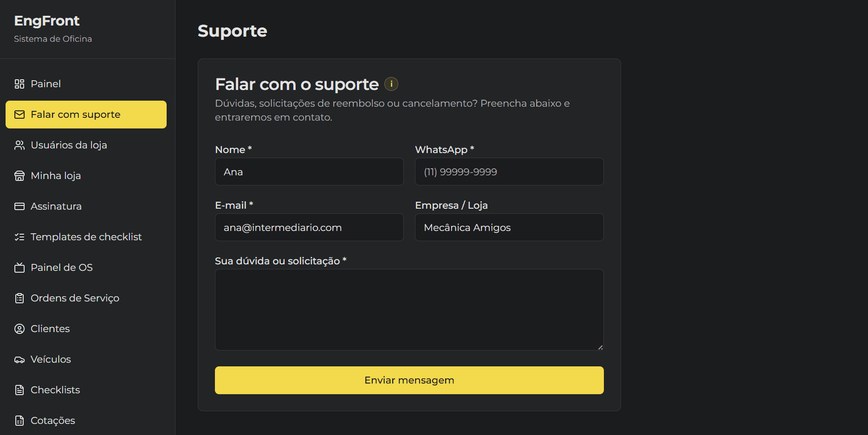Click the Painel de OS calendar icon
This screenshot has width=868, height=435.
pyautogui.click(x=19, y=267)
